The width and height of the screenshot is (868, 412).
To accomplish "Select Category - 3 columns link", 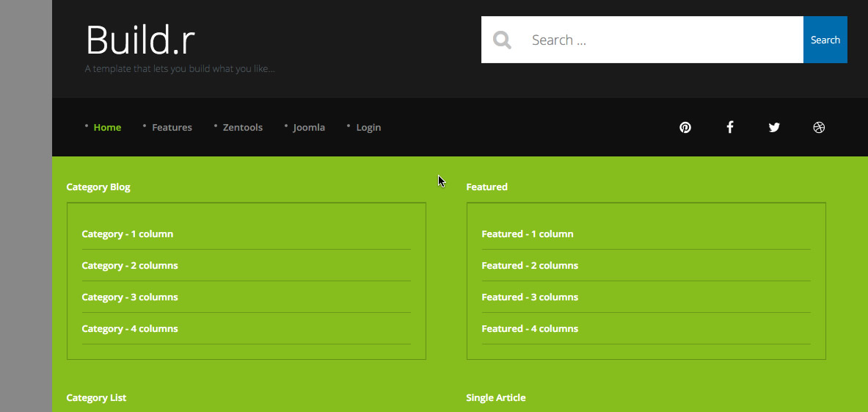I will [x=130, y=297].
